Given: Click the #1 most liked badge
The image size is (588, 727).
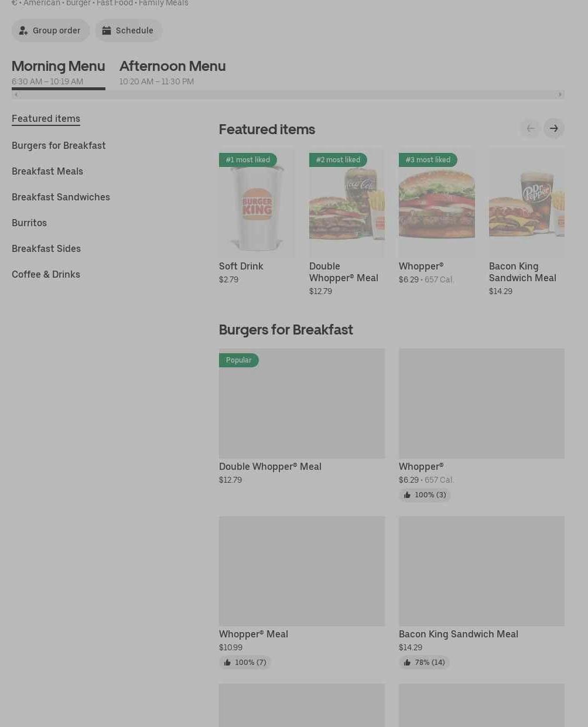Looking at the screenshot, I should pyautogui.click(x=248, y=160).
